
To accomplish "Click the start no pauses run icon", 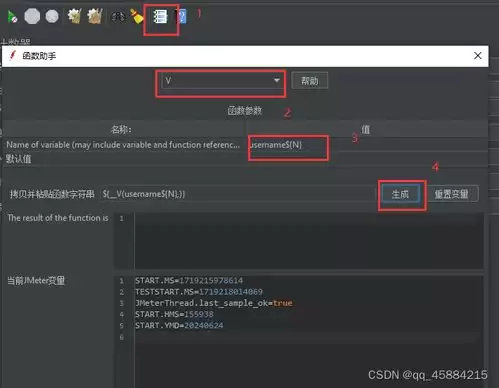I will [x=12, y=16].
